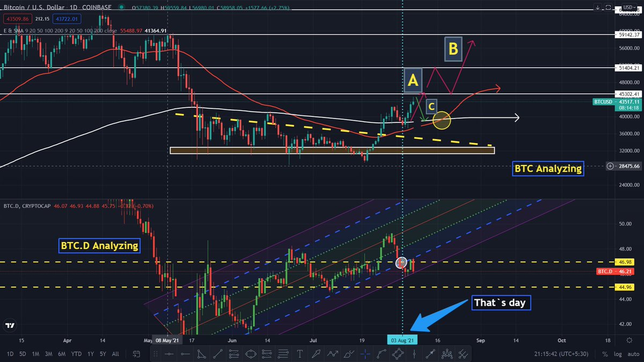The height and width of the screenshot is (362, 644).
Task: Select the head and shoulders pattern tool
Action: 447,354
